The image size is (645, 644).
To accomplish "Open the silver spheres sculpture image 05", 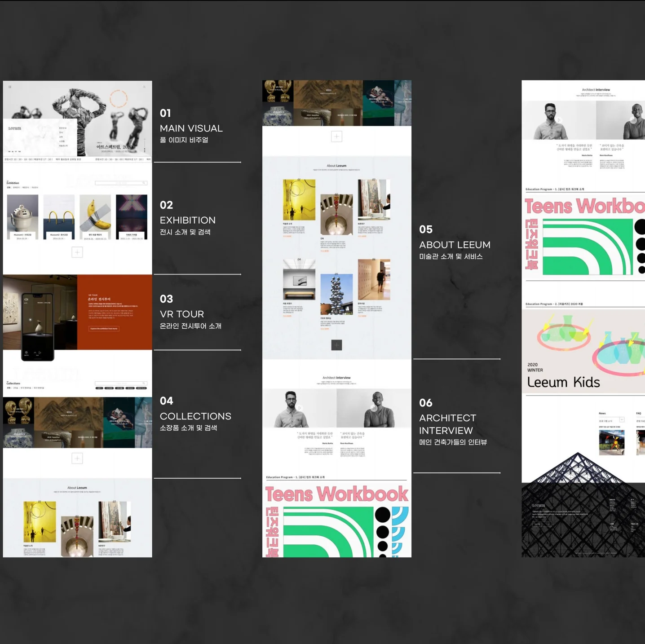I will click(336, 294).
